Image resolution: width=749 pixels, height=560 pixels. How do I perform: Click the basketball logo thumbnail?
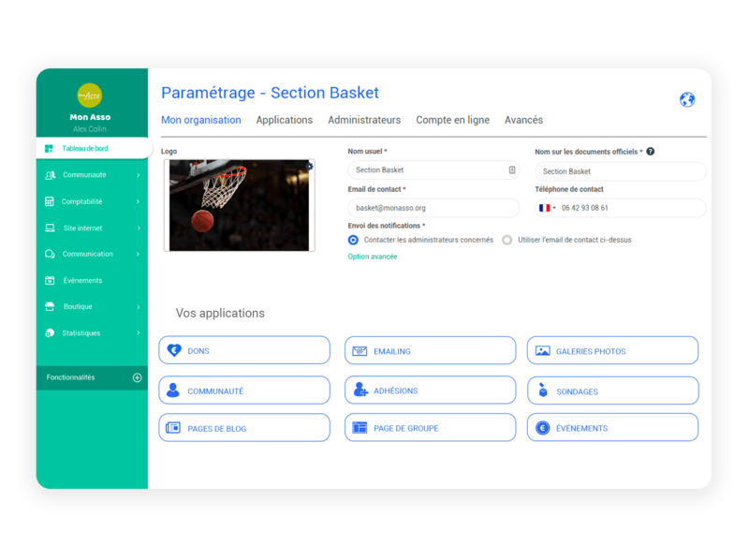click(x=239, y=205)
